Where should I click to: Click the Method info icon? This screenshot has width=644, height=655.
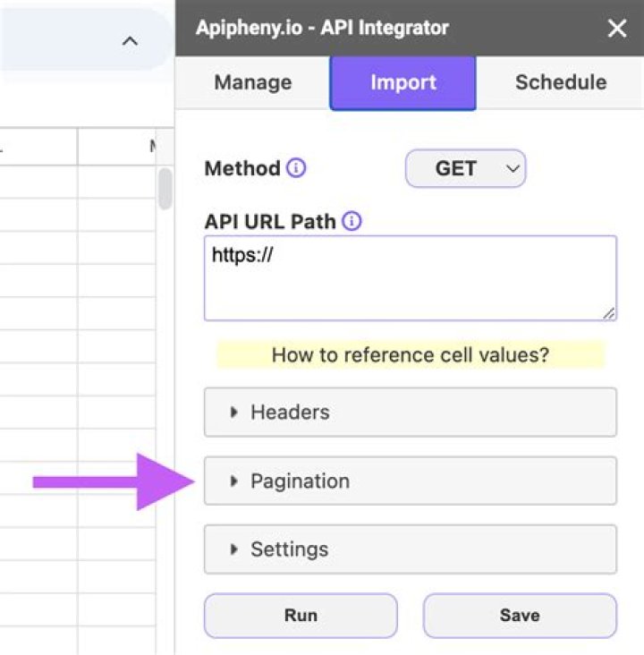(x=296, y=168)
